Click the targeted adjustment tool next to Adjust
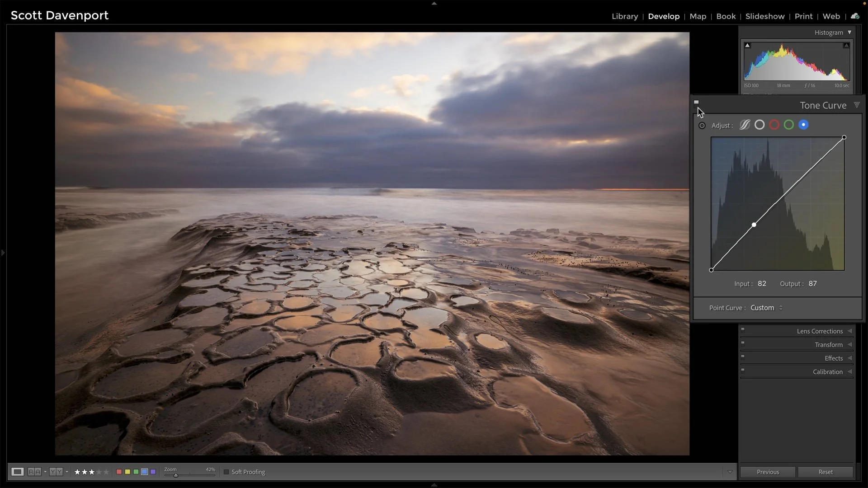 [702, 125]
